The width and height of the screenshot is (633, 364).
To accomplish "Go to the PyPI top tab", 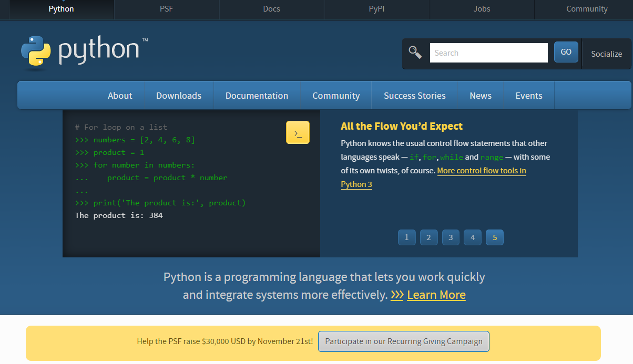I will [376, 9].
